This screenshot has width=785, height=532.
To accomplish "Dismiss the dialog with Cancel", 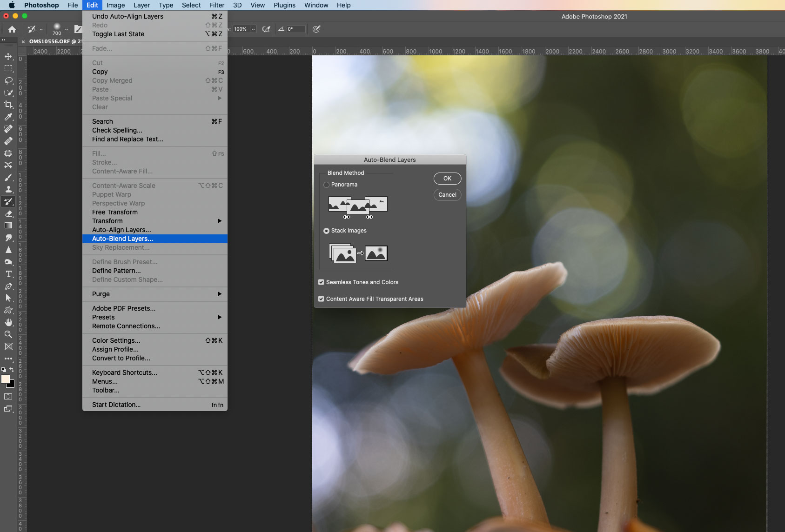I will pos(447,195).
